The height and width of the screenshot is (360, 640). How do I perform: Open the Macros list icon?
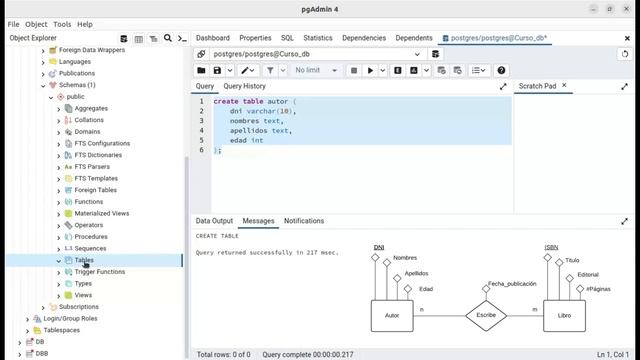(x=478, y=70)
